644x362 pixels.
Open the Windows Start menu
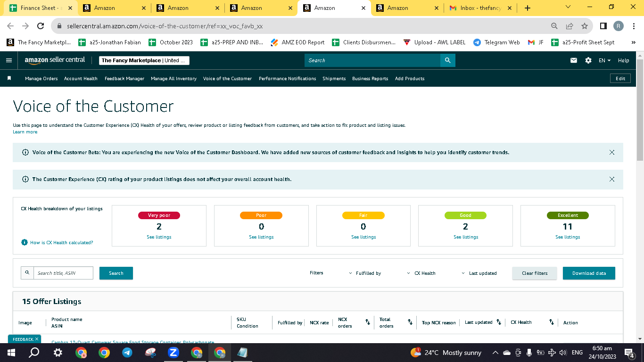11,353
